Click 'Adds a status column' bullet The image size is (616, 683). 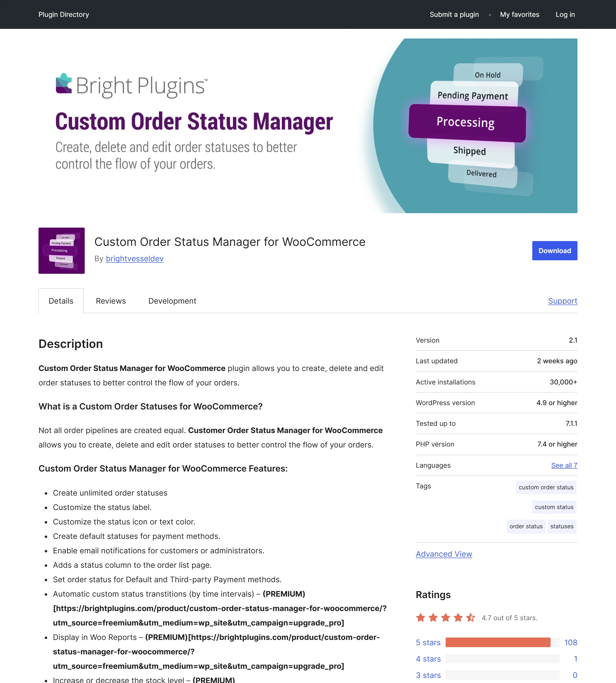[x=132, y=565]
